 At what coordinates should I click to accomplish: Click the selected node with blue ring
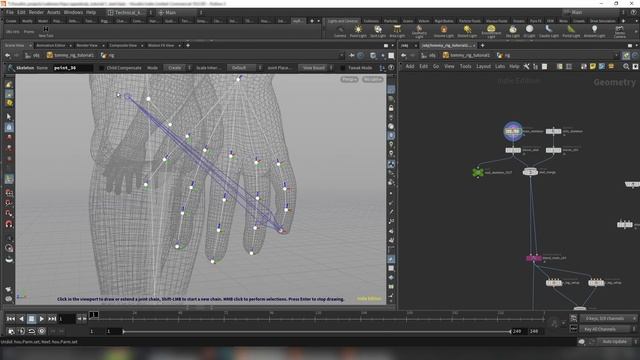[513, 131]
